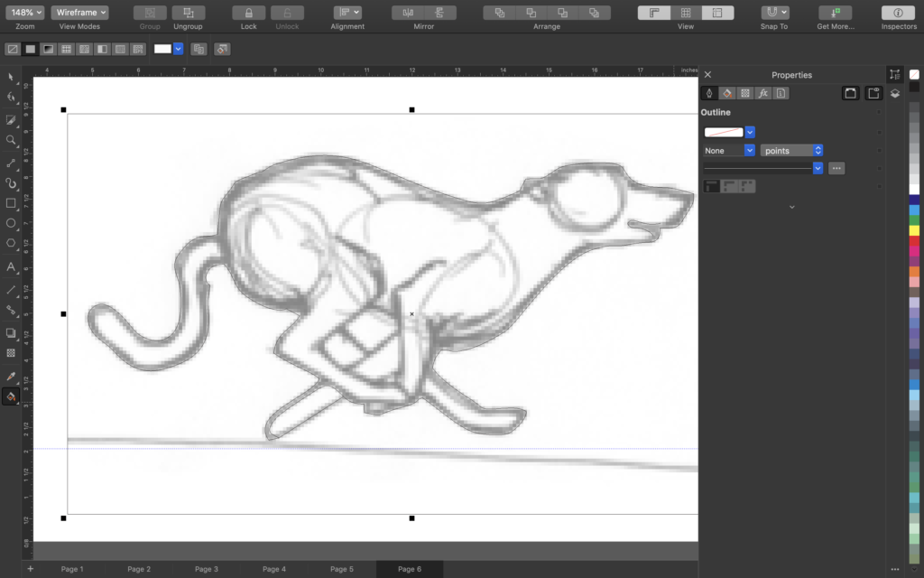Pick the Ellipse tool

click(x=11, y=223)
